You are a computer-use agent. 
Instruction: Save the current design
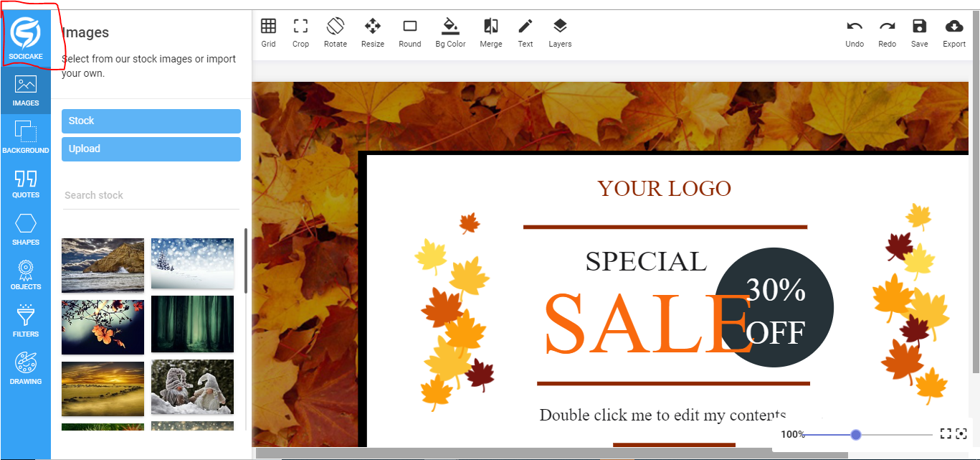pos(920,33)
